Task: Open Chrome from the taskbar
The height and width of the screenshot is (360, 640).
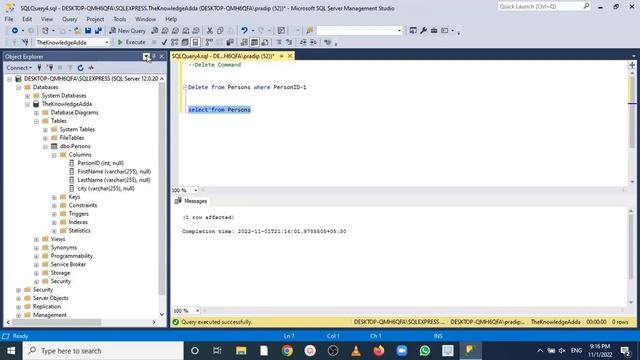Action: pos(287,351)
